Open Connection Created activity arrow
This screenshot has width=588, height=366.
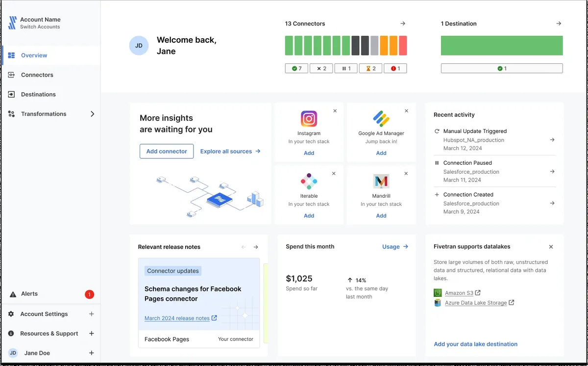point(552,203)
